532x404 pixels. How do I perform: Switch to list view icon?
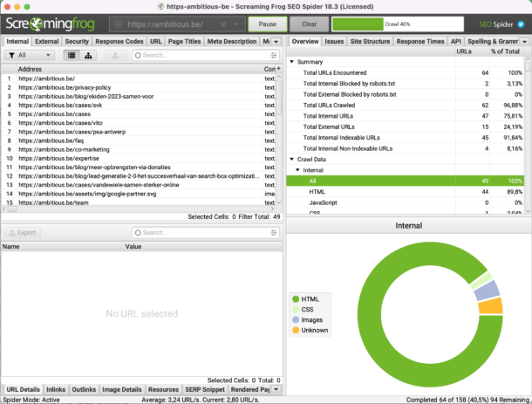72,55
